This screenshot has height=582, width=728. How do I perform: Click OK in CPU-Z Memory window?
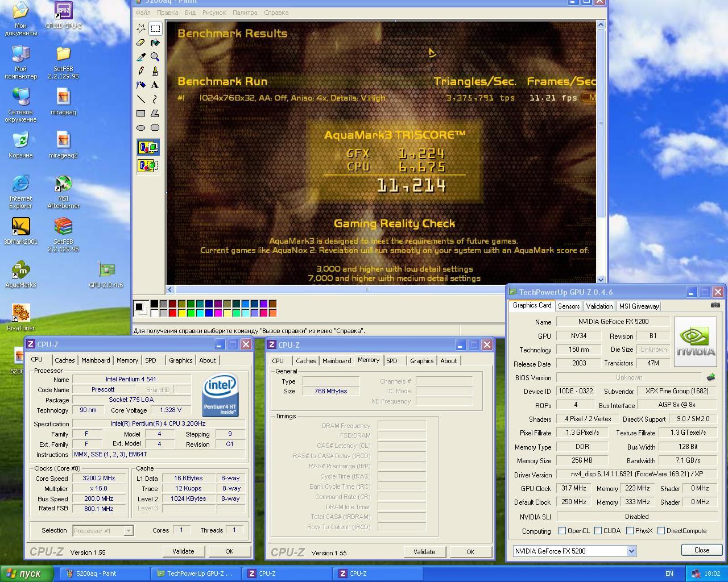(x=470, y=552)
